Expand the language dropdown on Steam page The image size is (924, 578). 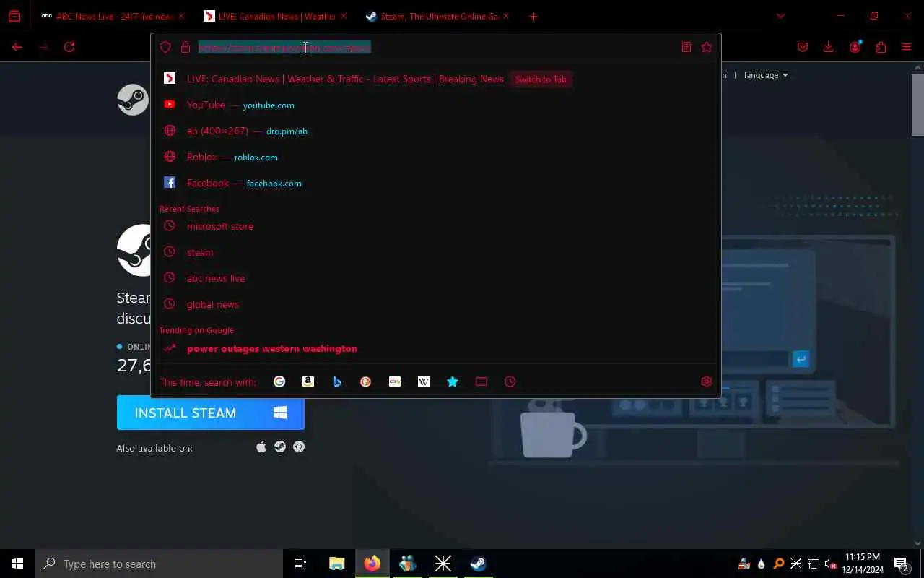coord(766,75)
